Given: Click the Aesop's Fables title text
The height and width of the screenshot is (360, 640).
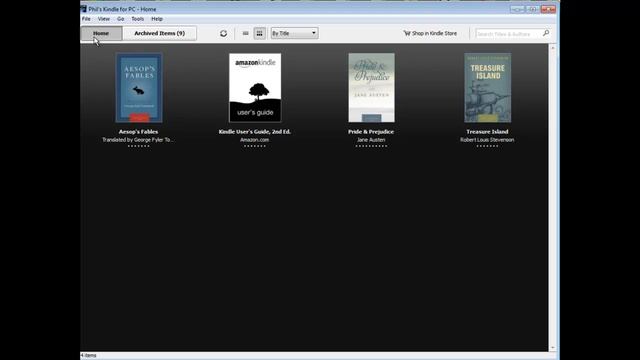Looking at the screenshot, I should tap(138, 132).
